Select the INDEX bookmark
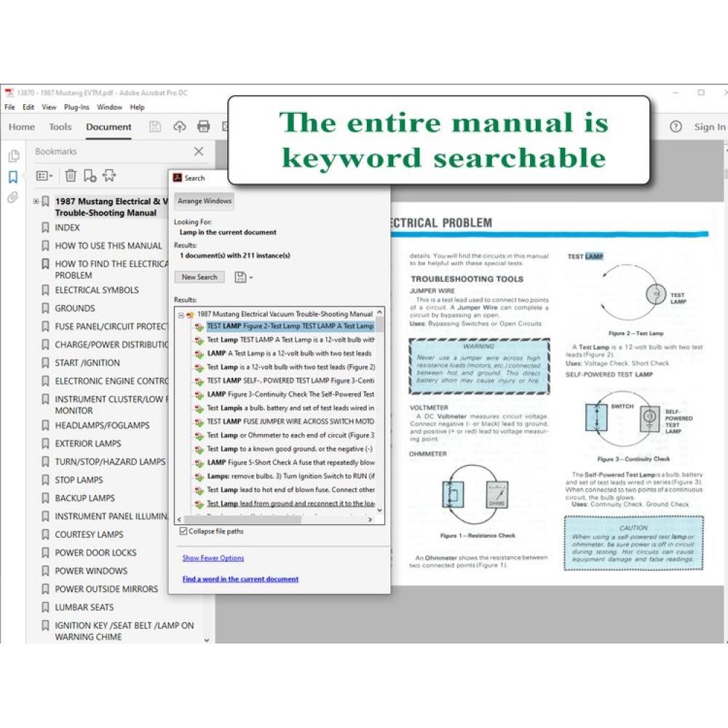 (x=67, y=227)
